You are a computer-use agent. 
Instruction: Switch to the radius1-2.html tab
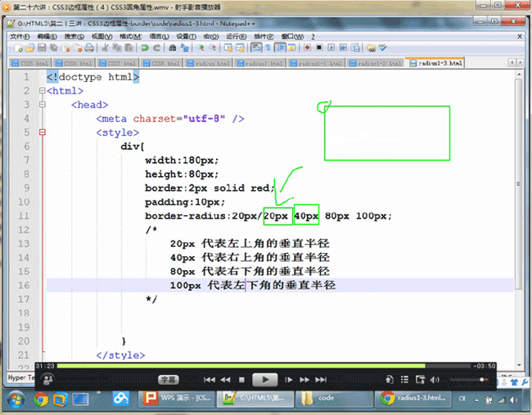(x=375, y=63)
